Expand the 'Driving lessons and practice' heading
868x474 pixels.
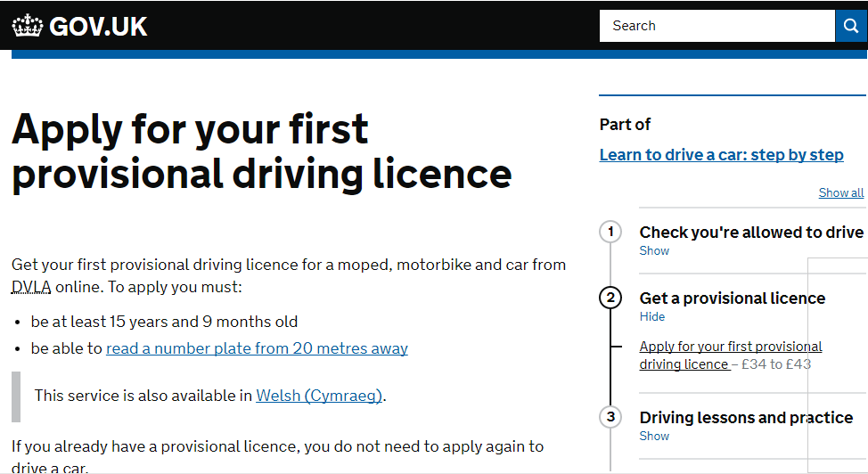[x=745, y=418]
